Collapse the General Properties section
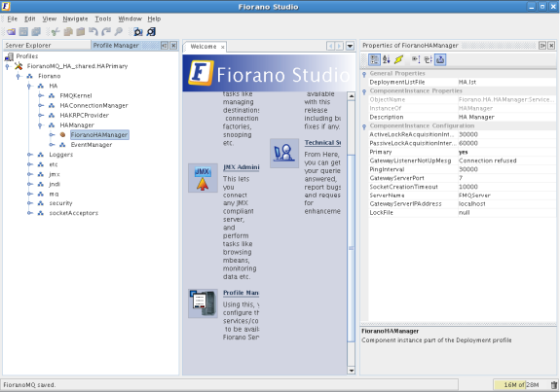The height and width of the screenshot is (392, 560). click(x=364, y=74)
